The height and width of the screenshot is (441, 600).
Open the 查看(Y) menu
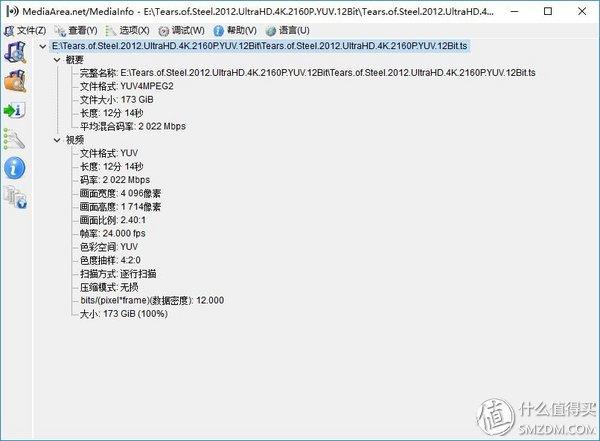coord(76,31)
